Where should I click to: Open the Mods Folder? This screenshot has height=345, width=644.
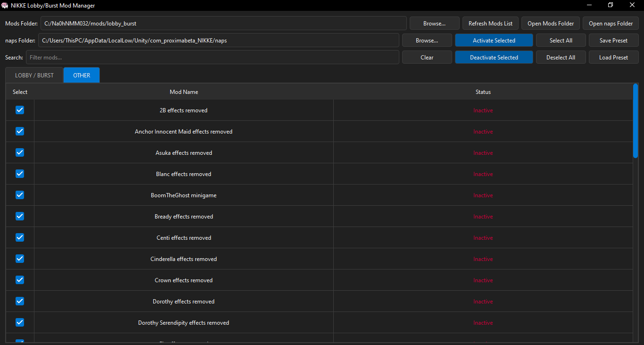[x=550, y=23]
